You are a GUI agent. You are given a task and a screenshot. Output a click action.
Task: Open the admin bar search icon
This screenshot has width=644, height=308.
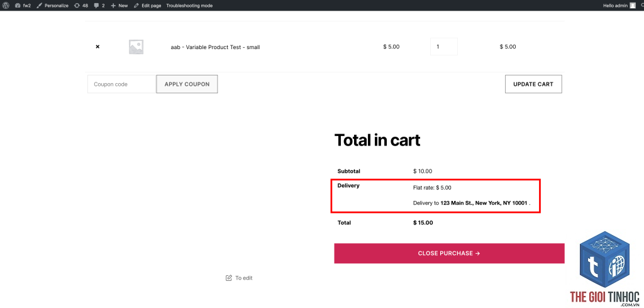click(641, 6)
